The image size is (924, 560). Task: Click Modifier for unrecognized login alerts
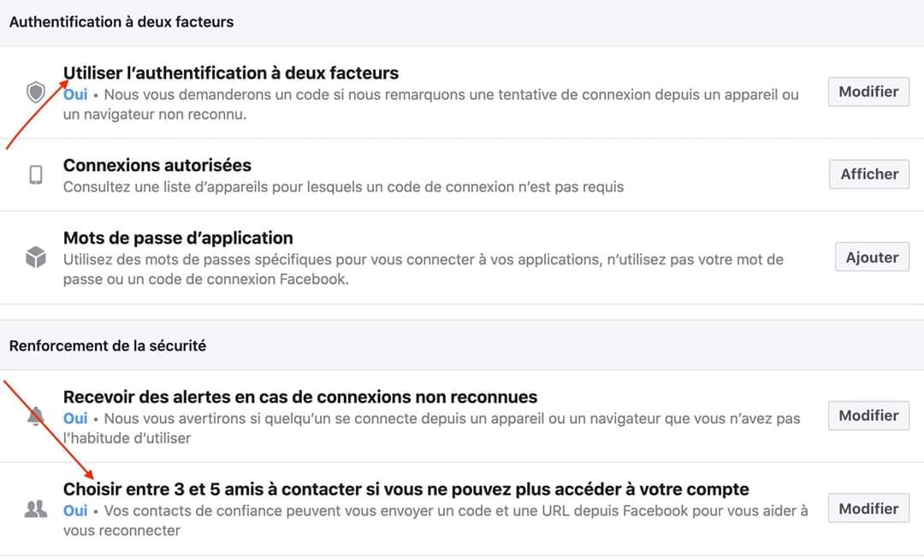pos(868,416)
